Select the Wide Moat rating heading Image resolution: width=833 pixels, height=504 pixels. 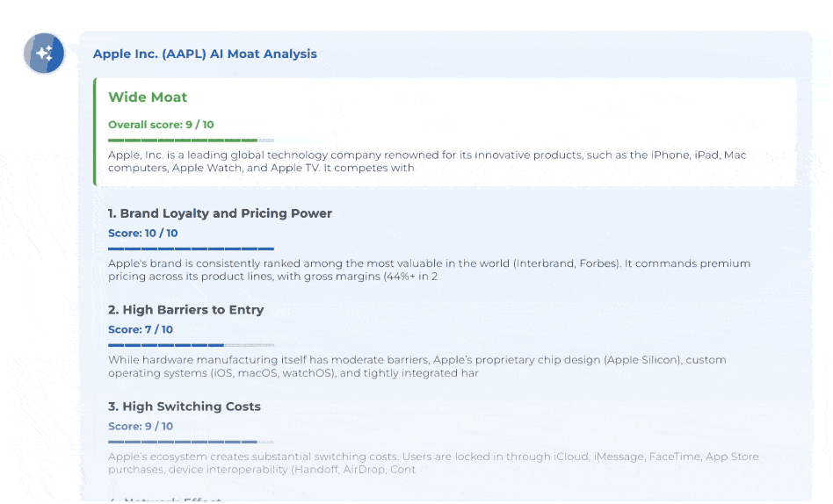click(148, 97)
